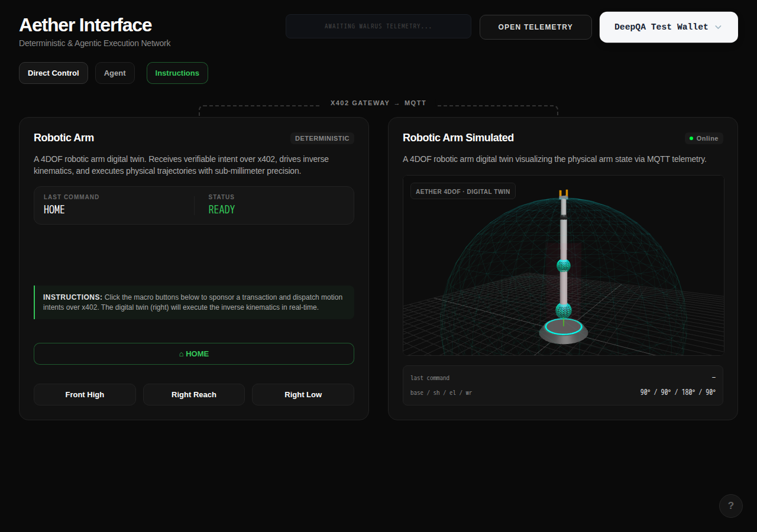Trigger the Front High macro

85,395
